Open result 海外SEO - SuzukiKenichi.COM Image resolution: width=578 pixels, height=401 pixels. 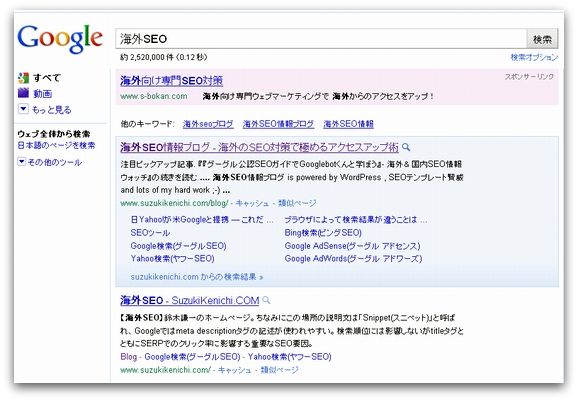(x=190, y=300)
